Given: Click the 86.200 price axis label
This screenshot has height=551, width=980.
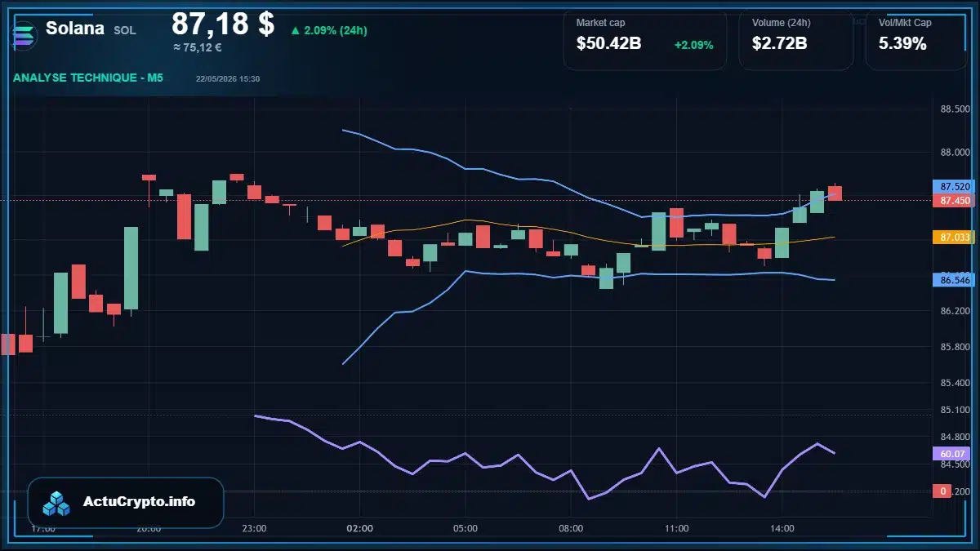Looking at the screenshot, I should click(955, 311).
